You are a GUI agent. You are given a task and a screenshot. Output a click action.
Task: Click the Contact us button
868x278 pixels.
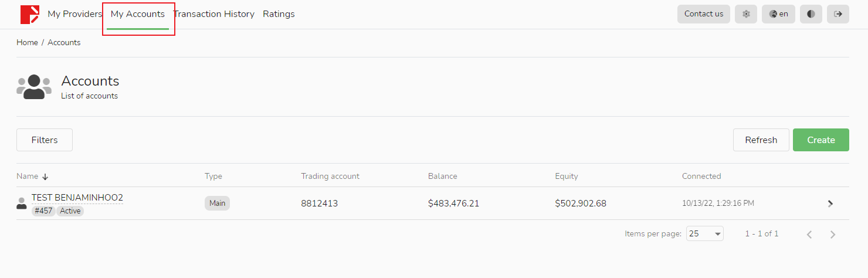coord(703,14)
